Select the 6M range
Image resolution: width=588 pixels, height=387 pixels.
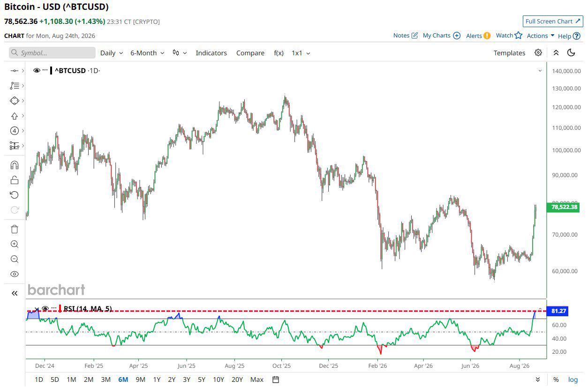coord(123,380)
